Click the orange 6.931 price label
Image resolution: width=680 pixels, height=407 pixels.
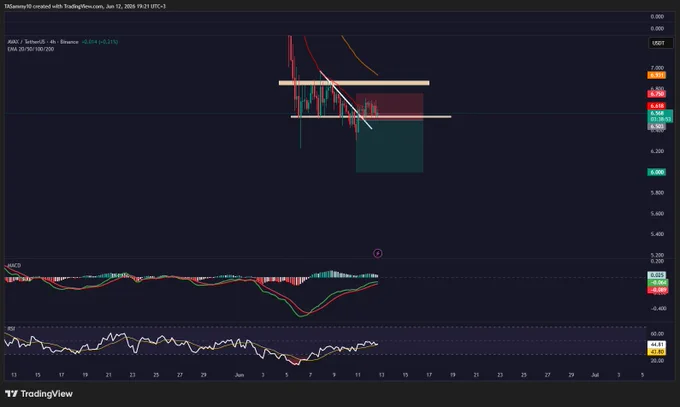tap(657, 75)
